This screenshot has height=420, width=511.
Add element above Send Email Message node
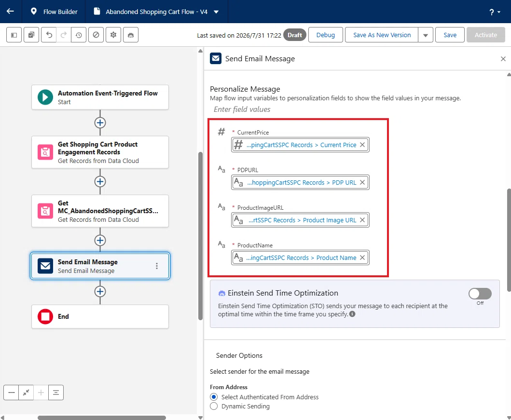100,240
